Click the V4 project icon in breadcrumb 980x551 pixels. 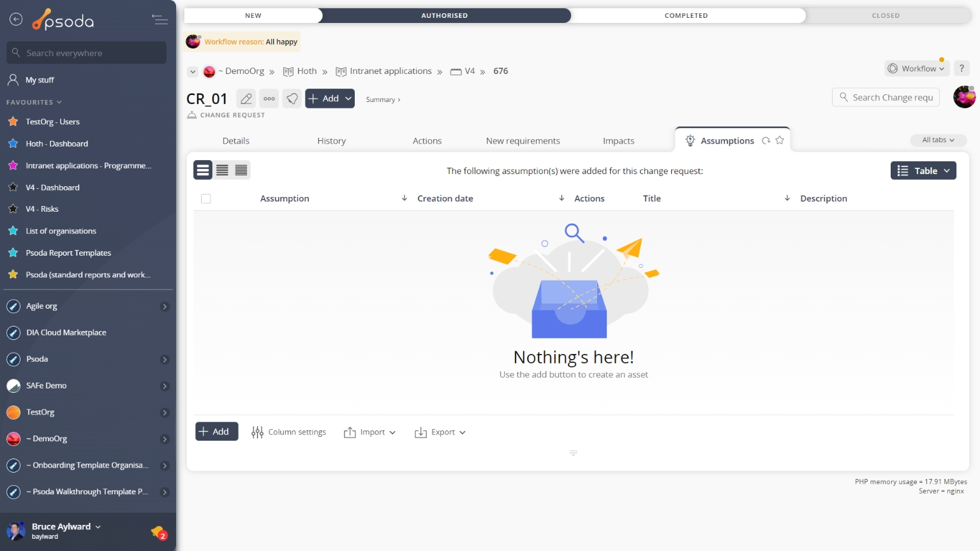coord(456,71)
